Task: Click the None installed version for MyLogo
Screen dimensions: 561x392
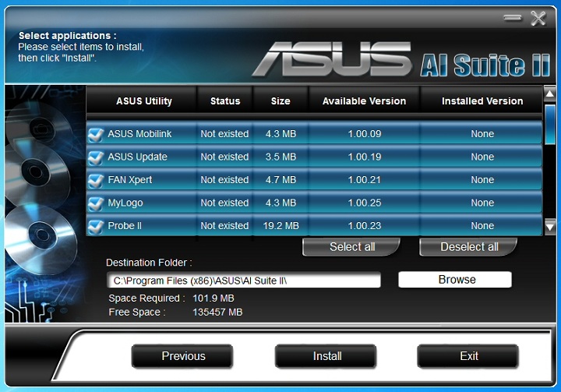Action: 482,203
